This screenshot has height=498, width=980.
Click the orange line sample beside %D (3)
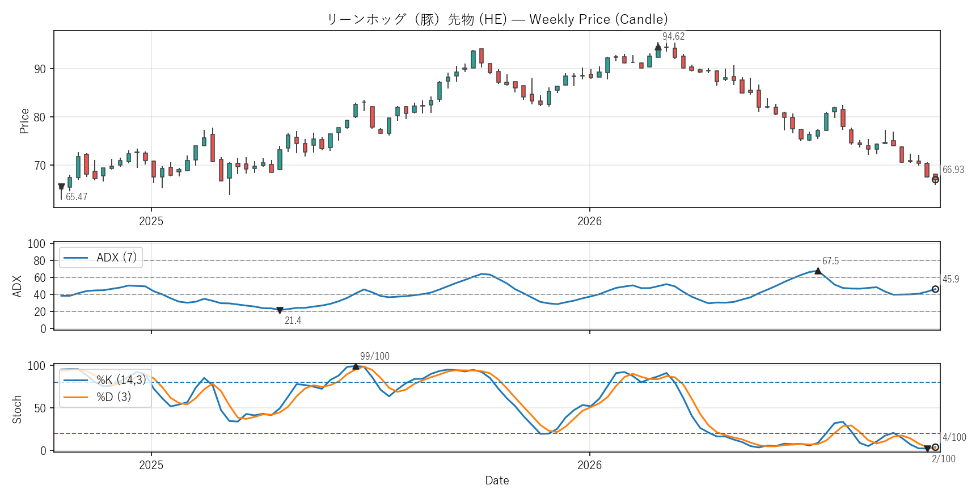coord(76,397)
